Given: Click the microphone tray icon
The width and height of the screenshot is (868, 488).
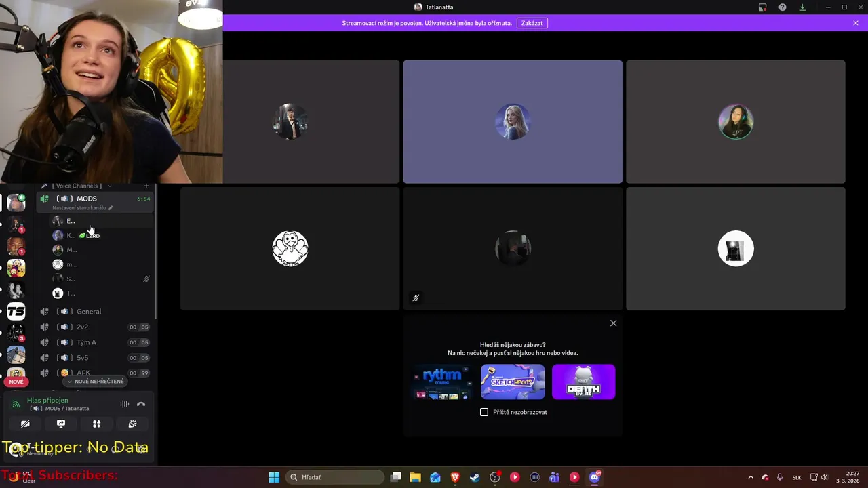Looking at the screenshot, I should 780,477.
